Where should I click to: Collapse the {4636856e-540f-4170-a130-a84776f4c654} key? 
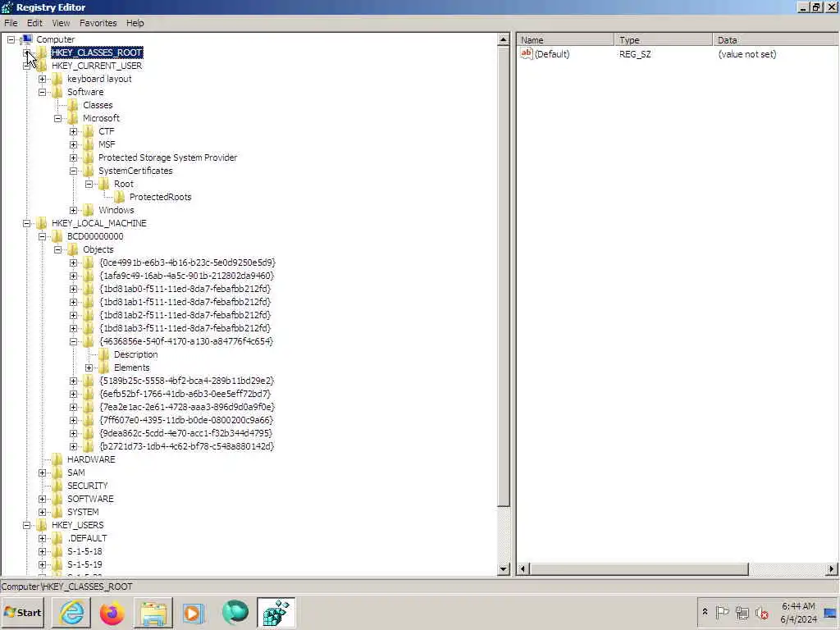coord(73,342)
